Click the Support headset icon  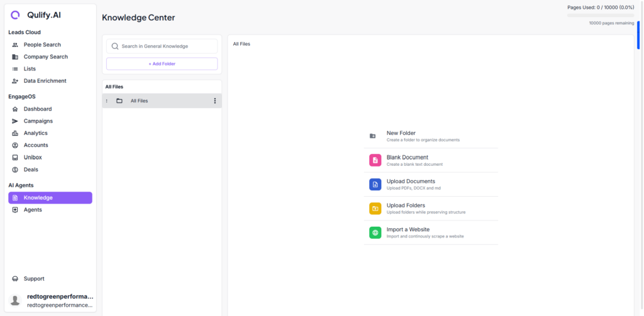(x=15, y=279)
